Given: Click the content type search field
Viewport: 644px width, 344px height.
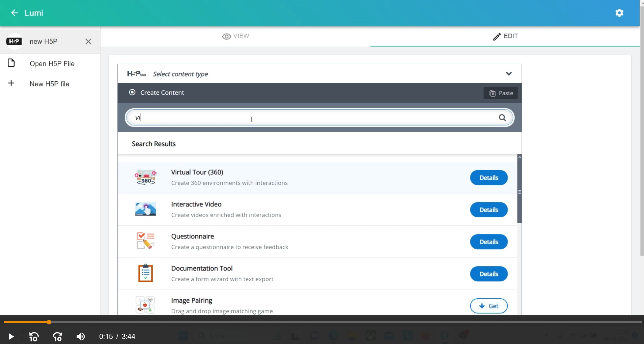Looking at the screenshot, I should click(x=310, y=118).
